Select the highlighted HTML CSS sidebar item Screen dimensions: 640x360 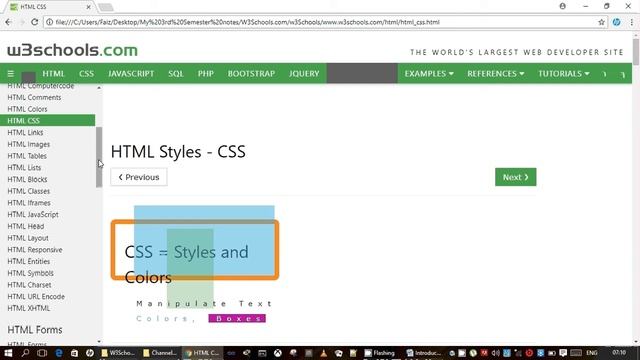tap(47, 120)
